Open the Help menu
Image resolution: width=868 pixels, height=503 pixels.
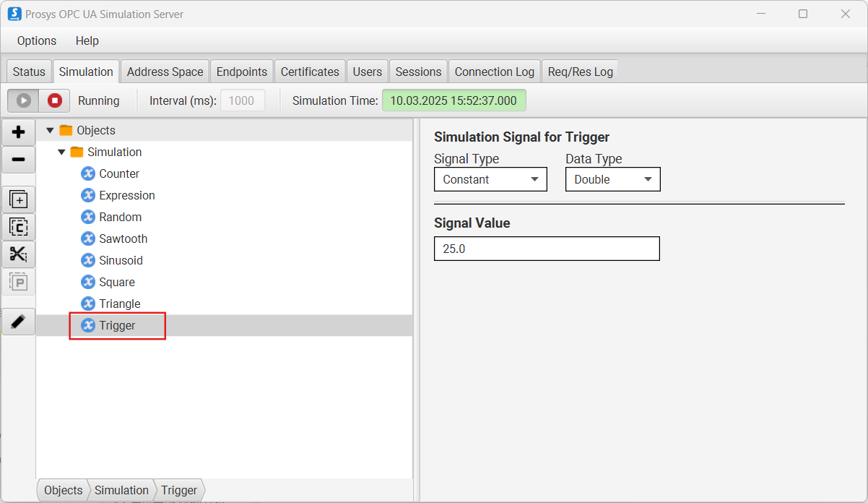click(87, 40)
